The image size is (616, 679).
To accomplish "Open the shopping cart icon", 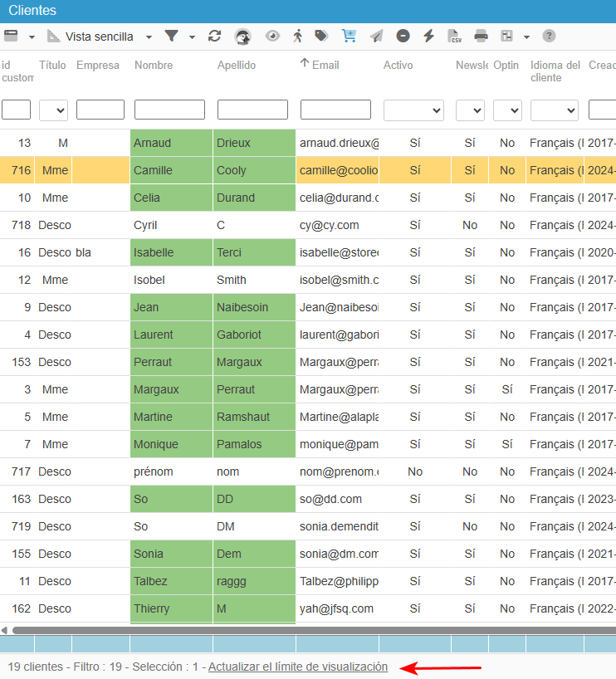I will click(x=349, y=36).
